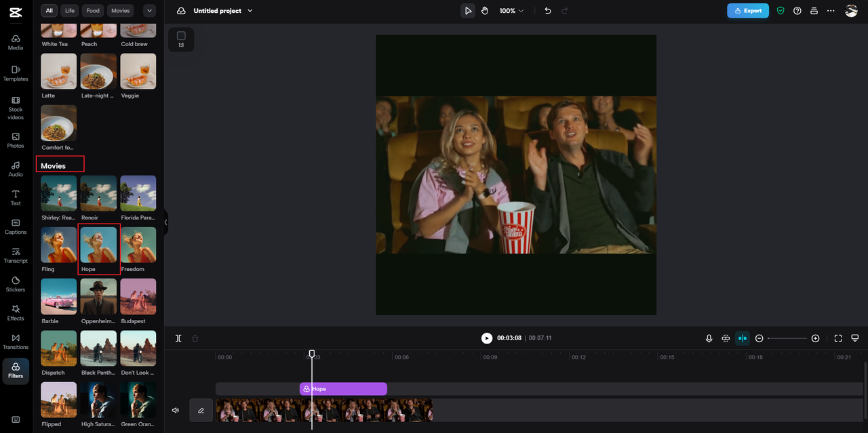The height and width of the screenshot is (433, 868).
Task: Play the video preview
Action: pos(487,338)
